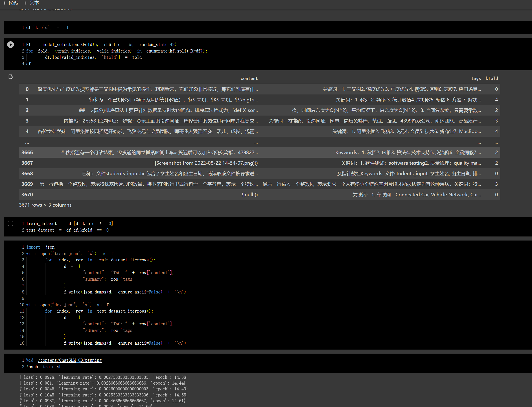
Task: Click row 3 content cell starting '内推码：2ps58'
Action: point(161,121)
